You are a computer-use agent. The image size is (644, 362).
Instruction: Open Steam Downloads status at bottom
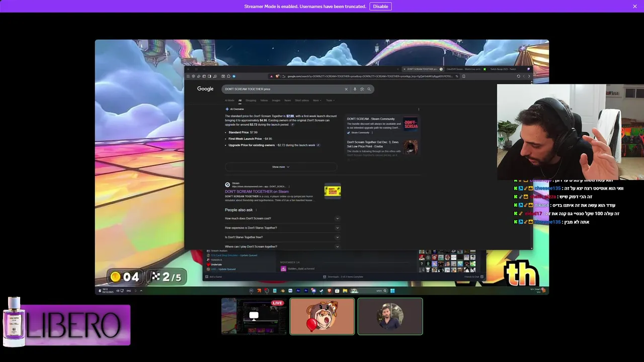(x=343, y=277)
